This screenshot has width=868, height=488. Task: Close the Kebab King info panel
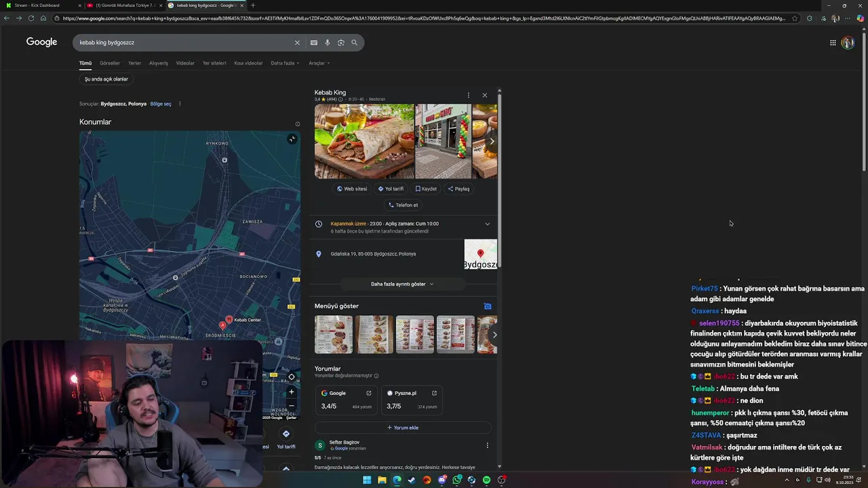tap(484, 95)
